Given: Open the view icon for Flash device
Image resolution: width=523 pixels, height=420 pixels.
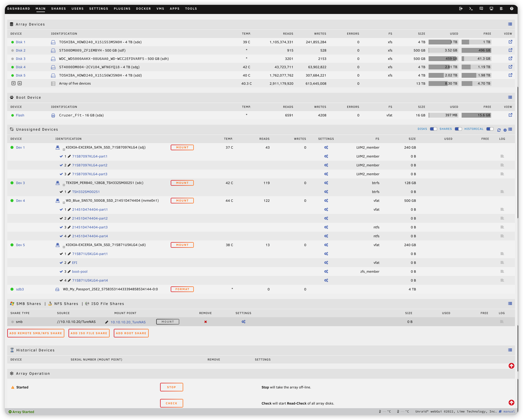Looking at the screenshot, I should coord(510,115).
